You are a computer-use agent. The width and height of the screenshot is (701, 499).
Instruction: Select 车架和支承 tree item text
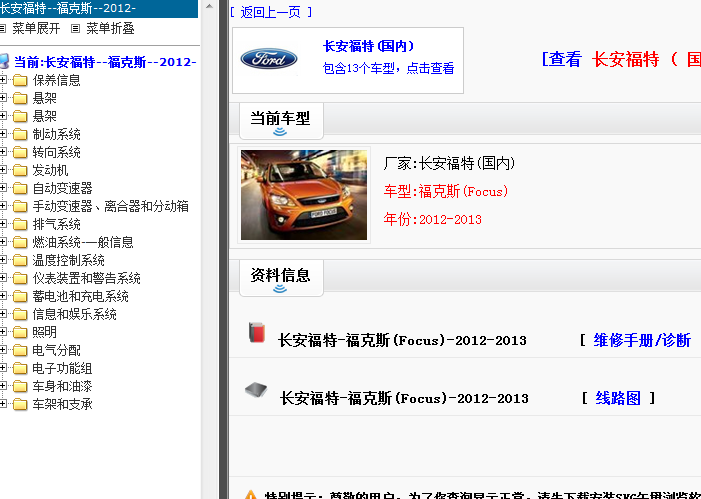click(x=63, y=404)
